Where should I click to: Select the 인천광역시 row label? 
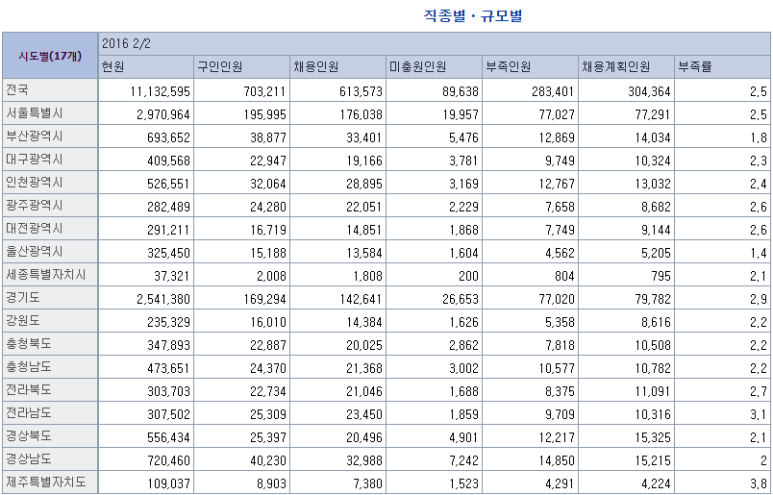click(34, 182)
